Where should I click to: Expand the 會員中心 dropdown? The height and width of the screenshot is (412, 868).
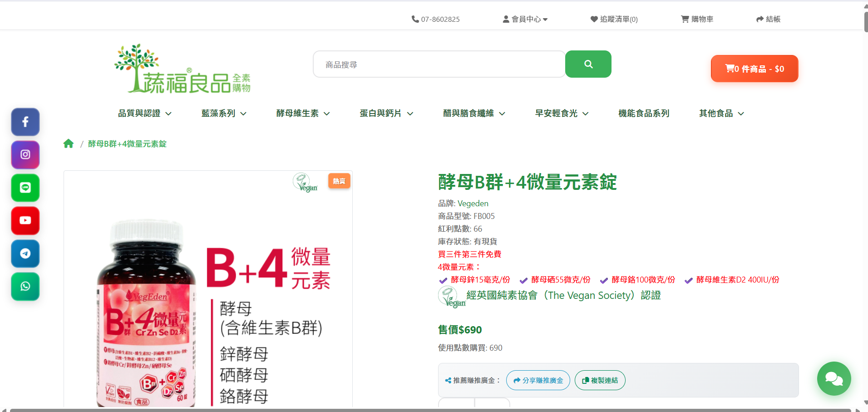tap(525, 19)
